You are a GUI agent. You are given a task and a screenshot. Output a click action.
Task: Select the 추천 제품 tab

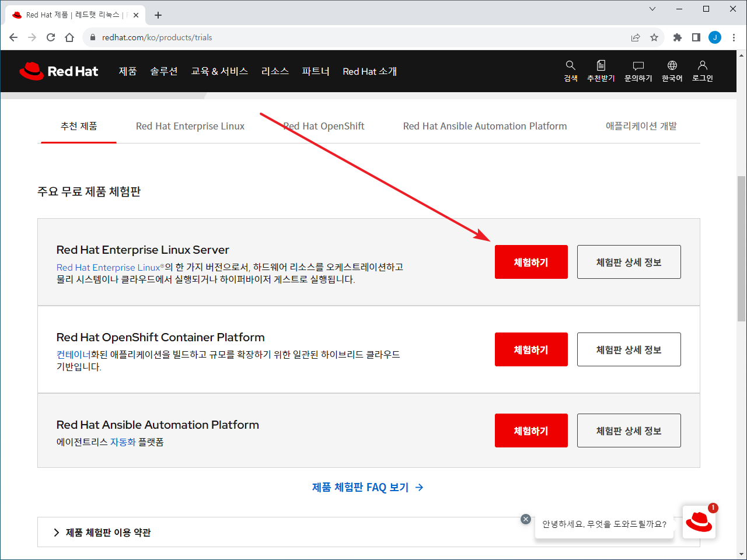tap(79, 126)
